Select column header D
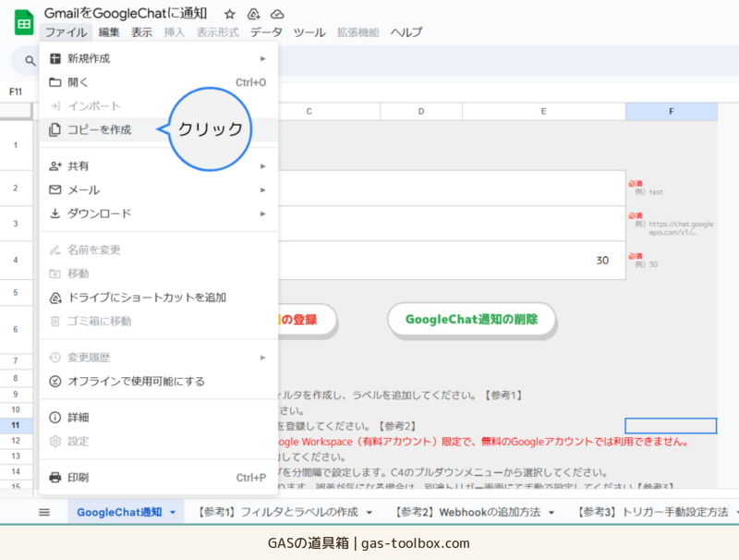 pyautogui.click(x=421, y=111)
